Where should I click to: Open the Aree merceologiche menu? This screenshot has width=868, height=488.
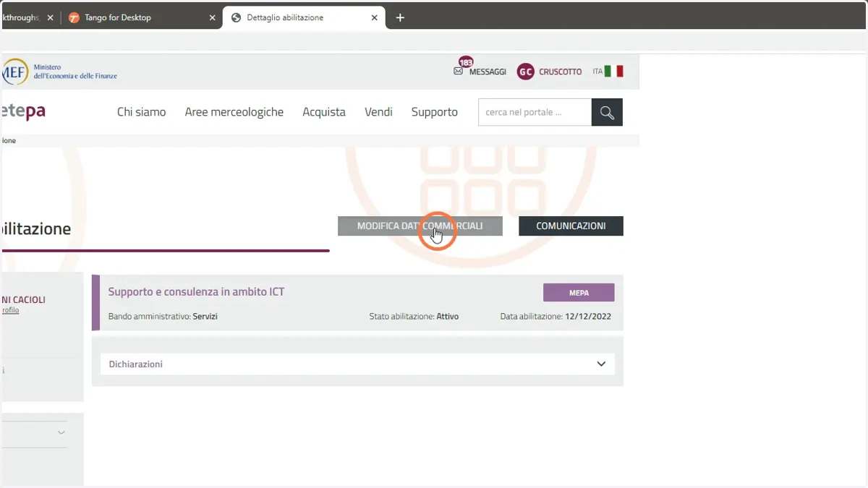pos(234,112)
